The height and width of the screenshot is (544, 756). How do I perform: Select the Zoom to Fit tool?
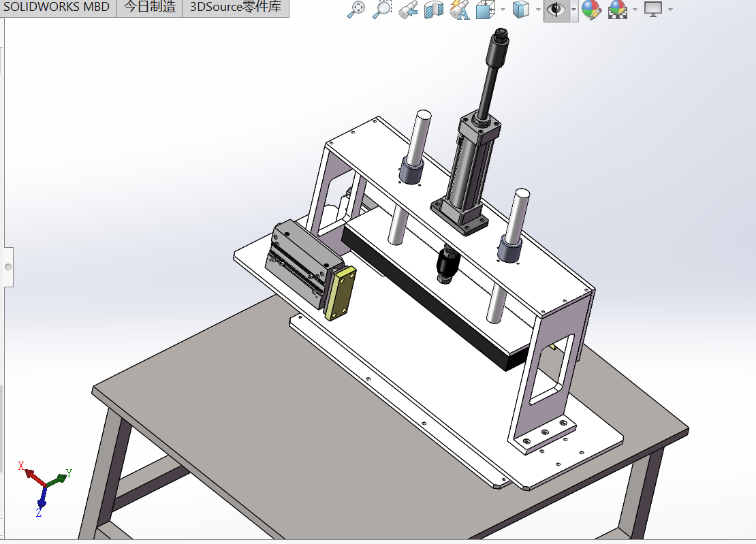pos(357,10)
